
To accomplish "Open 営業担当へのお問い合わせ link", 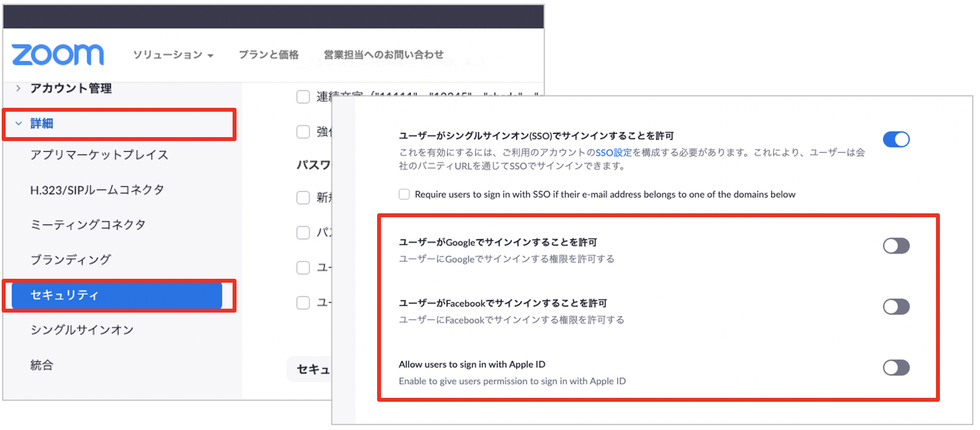I will coord(384,55).
